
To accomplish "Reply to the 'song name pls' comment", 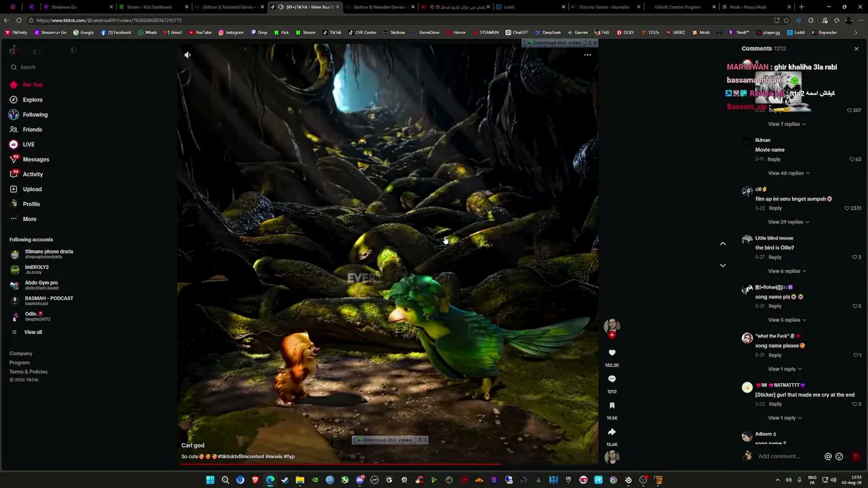I will 775,306.
